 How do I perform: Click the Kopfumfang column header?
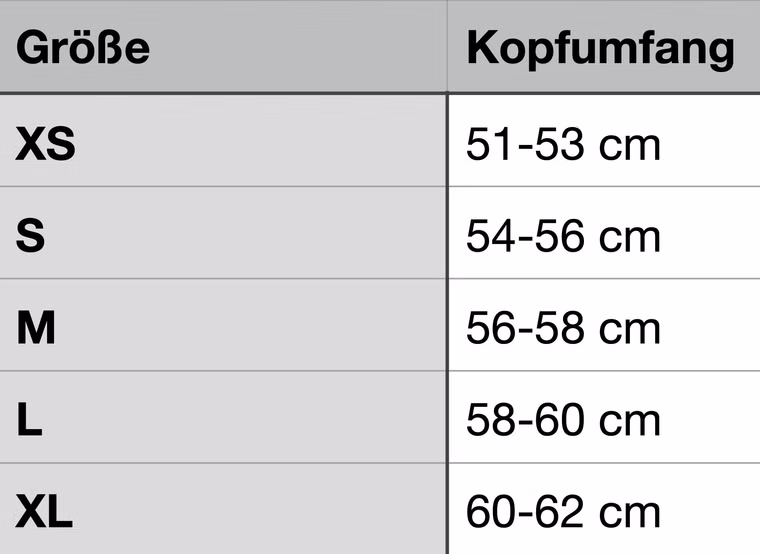click(601, 48)
